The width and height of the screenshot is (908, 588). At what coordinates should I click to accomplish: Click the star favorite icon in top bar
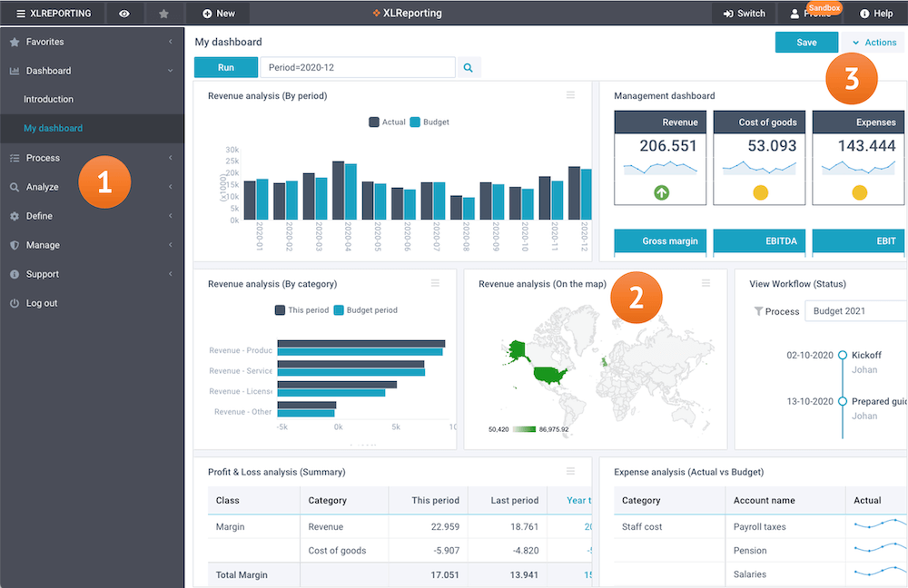pos(163,14)
